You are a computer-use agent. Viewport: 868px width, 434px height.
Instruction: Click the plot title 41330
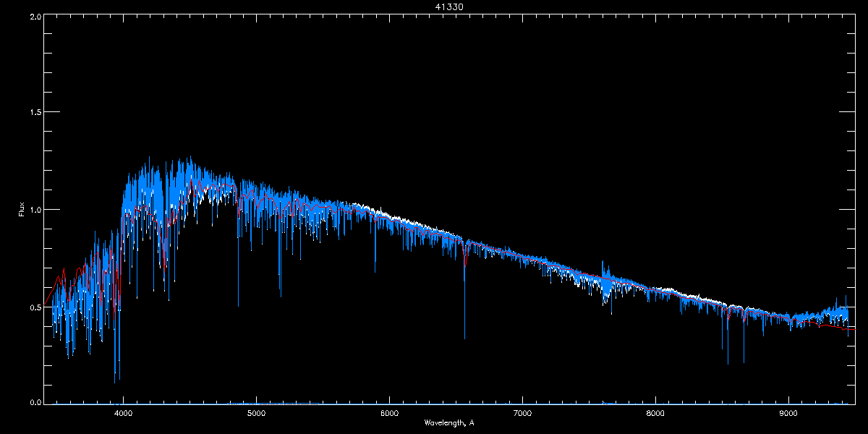(x=449, y=7)
